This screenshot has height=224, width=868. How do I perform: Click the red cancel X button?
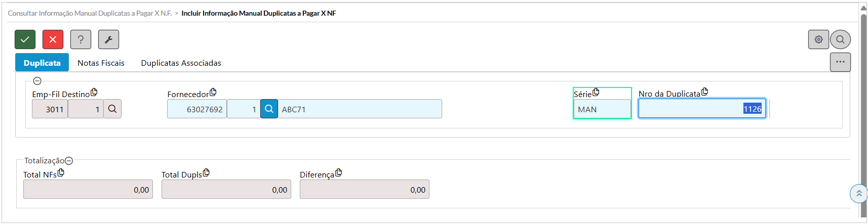tap(53, 39)
